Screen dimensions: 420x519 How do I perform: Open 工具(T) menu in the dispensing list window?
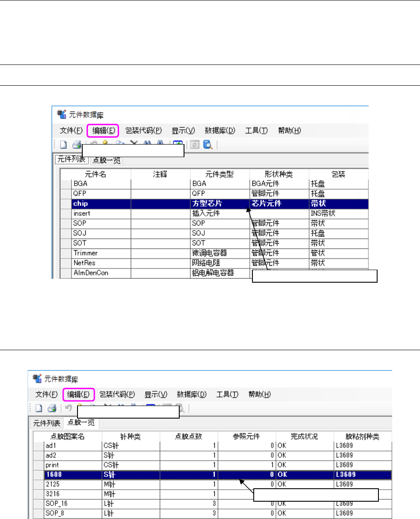click(x=227, y=394)
